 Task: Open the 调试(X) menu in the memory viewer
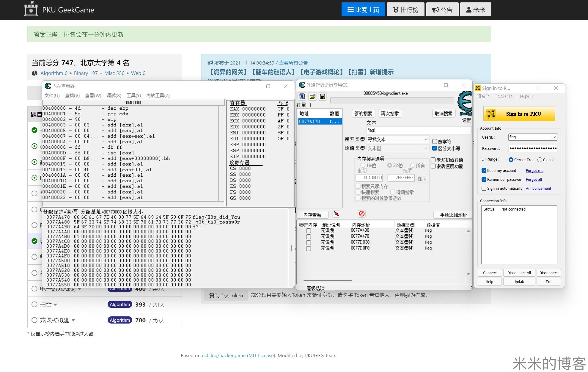coord(114,95)
